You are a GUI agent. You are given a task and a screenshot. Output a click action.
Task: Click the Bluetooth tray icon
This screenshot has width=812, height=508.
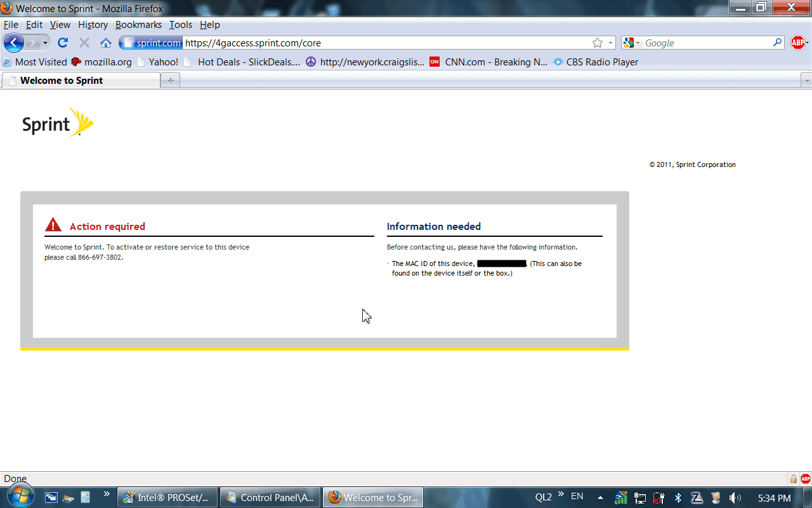(678, 498)
